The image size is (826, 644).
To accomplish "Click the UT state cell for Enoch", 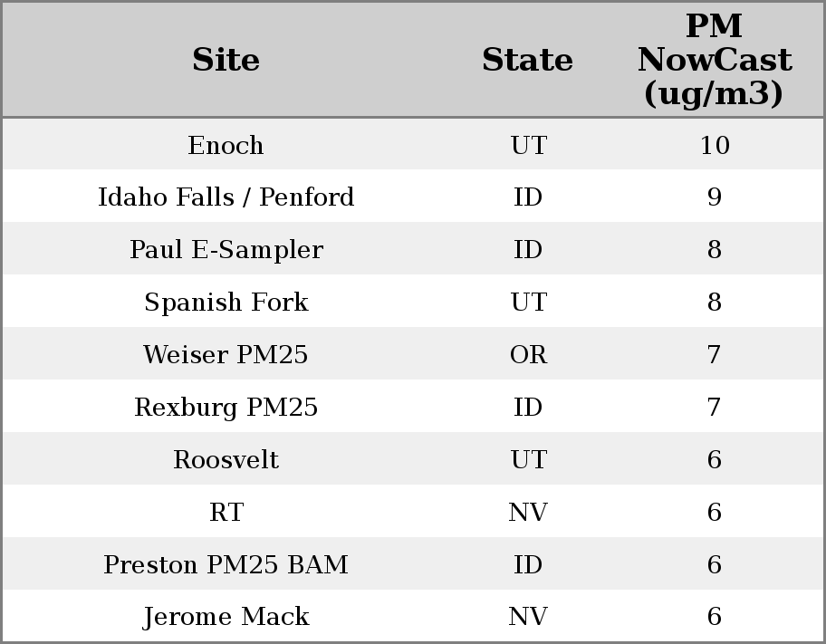I will (528, 145).
